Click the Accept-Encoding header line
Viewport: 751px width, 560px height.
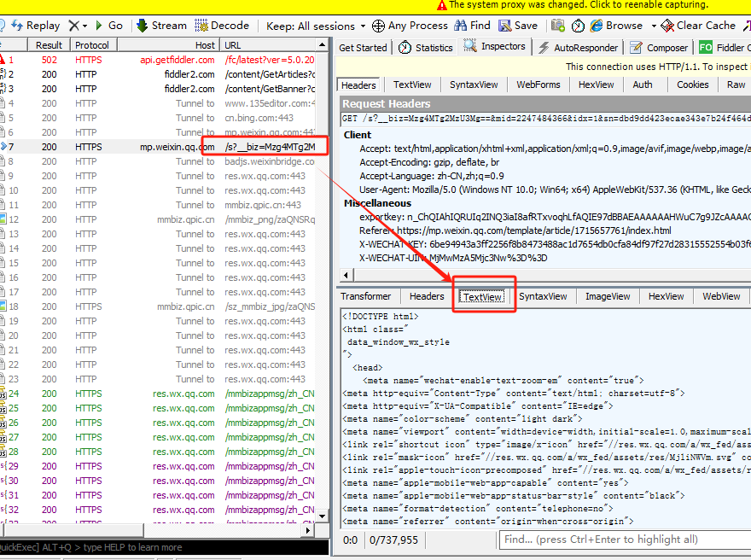(x=429, y=162)
